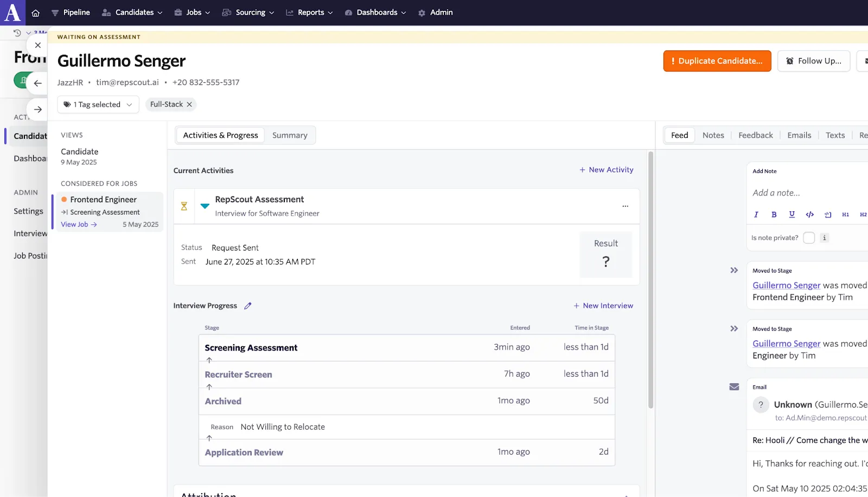
Task: Open the View Job link
Action: pyautogui.click(x=79, y=224)
